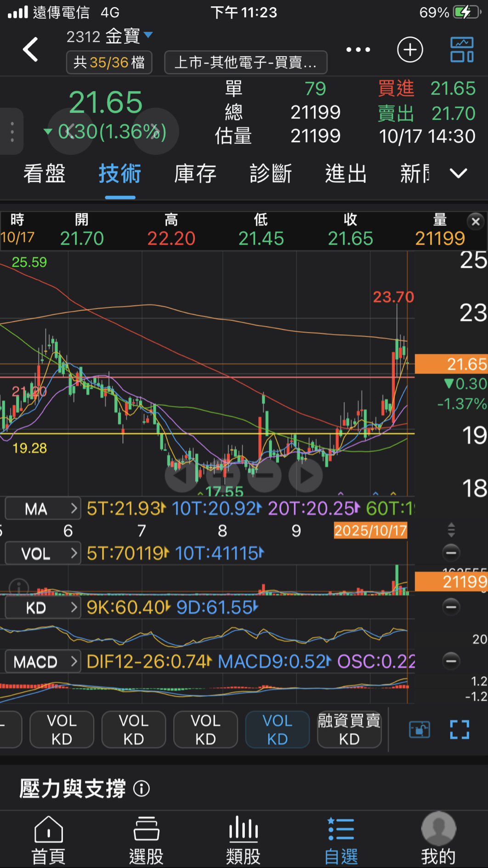The image size is (488, 868).
Task: Close the OHLC data bar
Action: point(476,221)
